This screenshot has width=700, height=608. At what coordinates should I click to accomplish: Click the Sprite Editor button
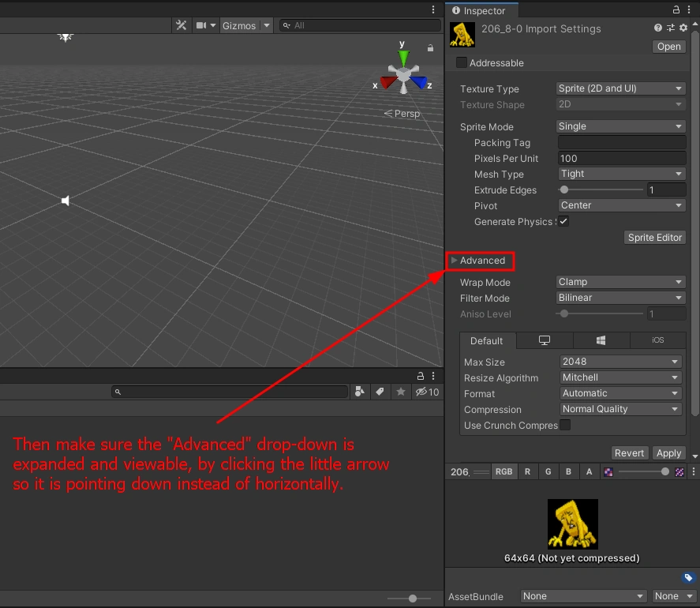coord(654,238)
